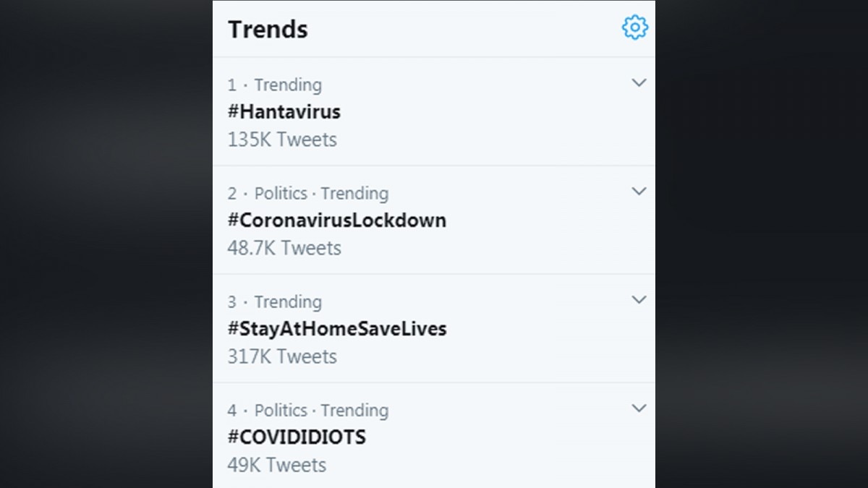The height and width of the screenshot is (488, 868).
Task: Select the #StayAtHomeSaveLives hashtag
Action: [x=336, y=329]
